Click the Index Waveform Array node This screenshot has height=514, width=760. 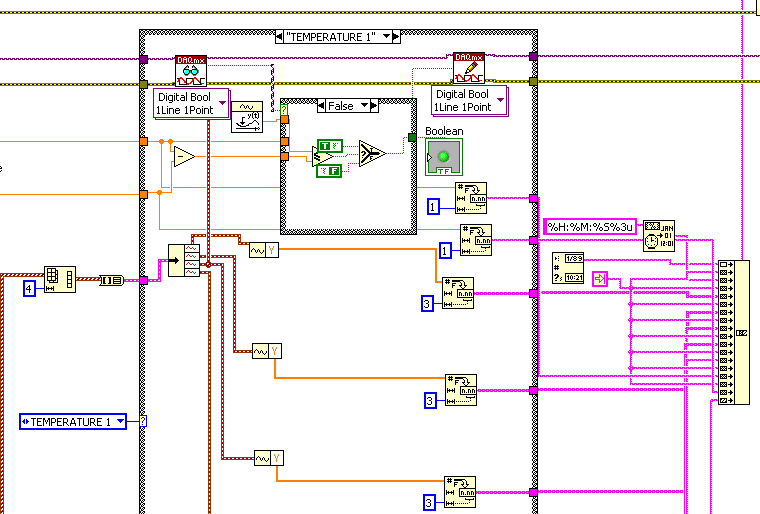[x=184, y=260]
